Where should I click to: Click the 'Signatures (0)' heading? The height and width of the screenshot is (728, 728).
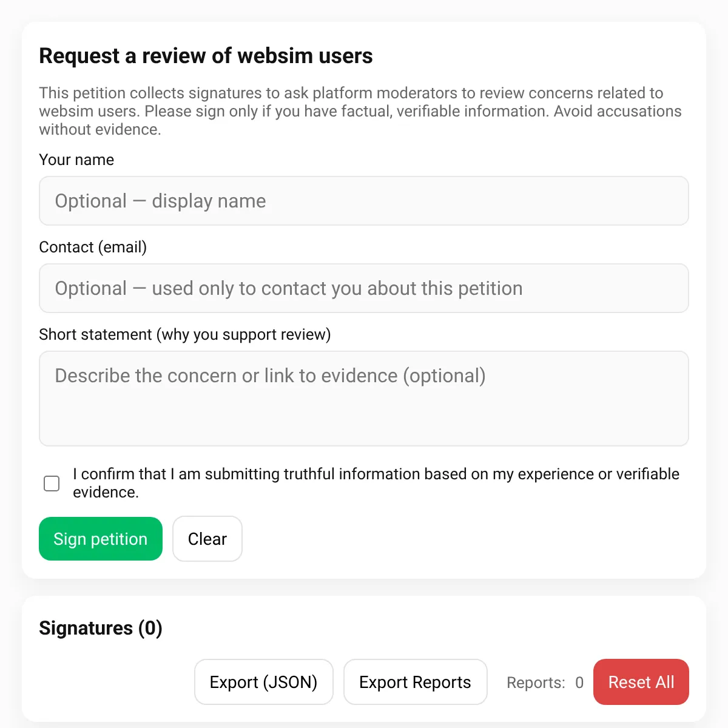[x=101, y=628]
